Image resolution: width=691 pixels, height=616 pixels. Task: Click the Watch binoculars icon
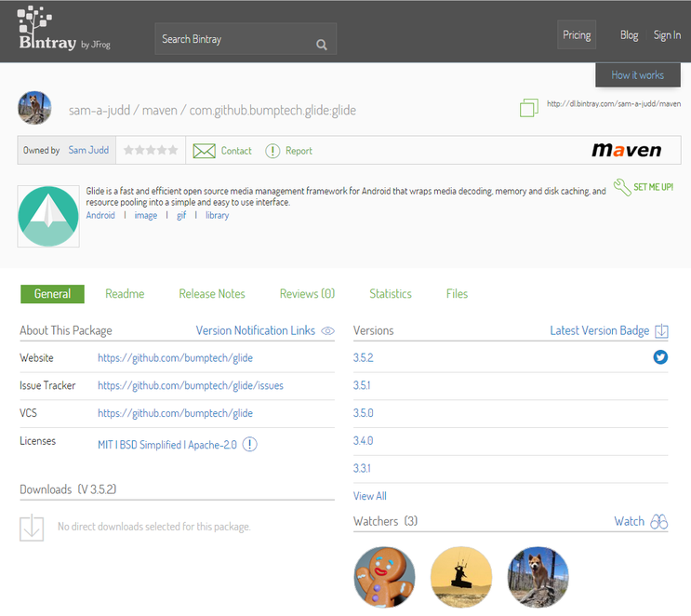pos(659,522)
